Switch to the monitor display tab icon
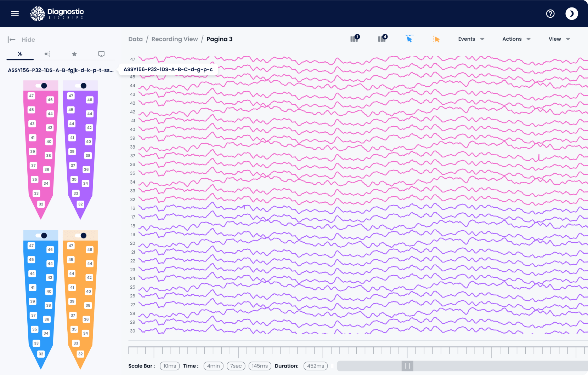 point(101,54)
